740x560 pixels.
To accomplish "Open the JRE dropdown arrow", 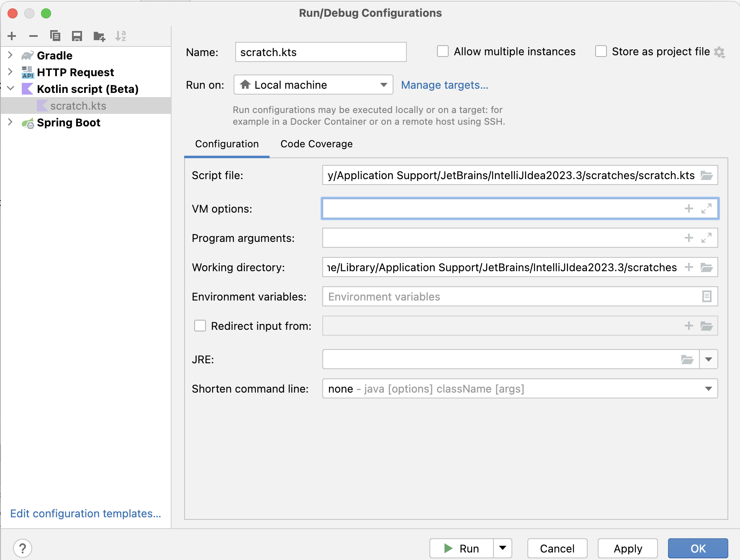I will point(709,359).
